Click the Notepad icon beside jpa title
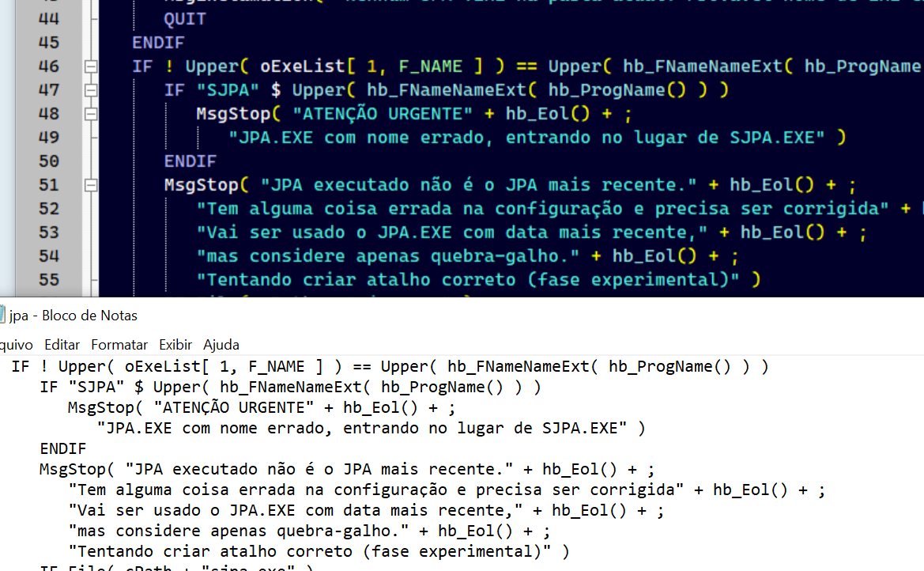Viewport: 924px width, 571px height. pyautogui.click(x=2, y=316)
